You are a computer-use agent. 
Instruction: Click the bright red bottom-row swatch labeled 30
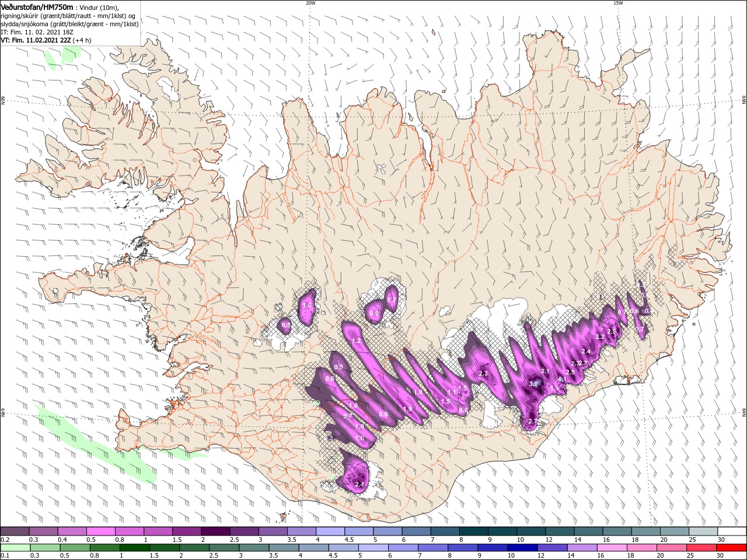click(731, 548)
